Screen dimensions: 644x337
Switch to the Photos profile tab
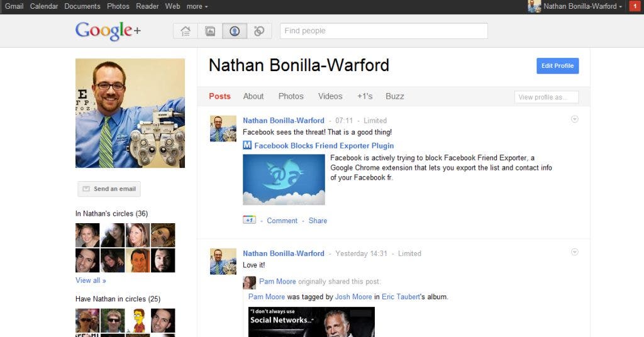[291, 96]
